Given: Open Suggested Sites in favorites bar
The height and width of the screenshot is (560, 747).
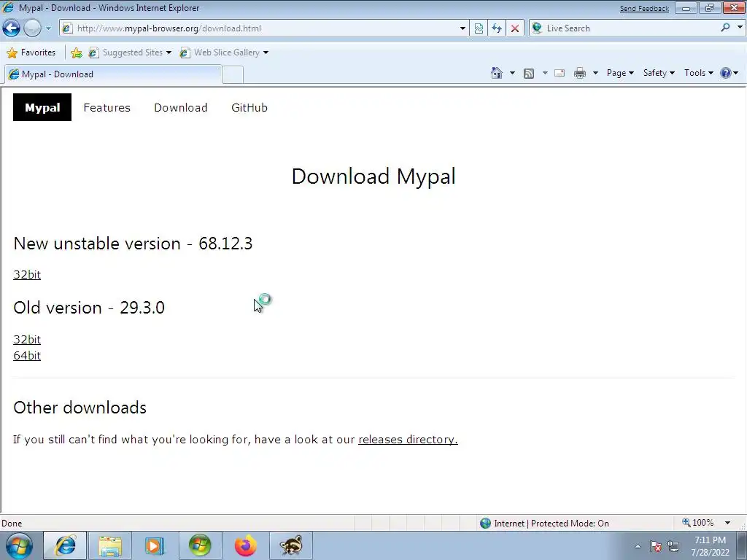Looking at the screenshot, I should [130, 52].
